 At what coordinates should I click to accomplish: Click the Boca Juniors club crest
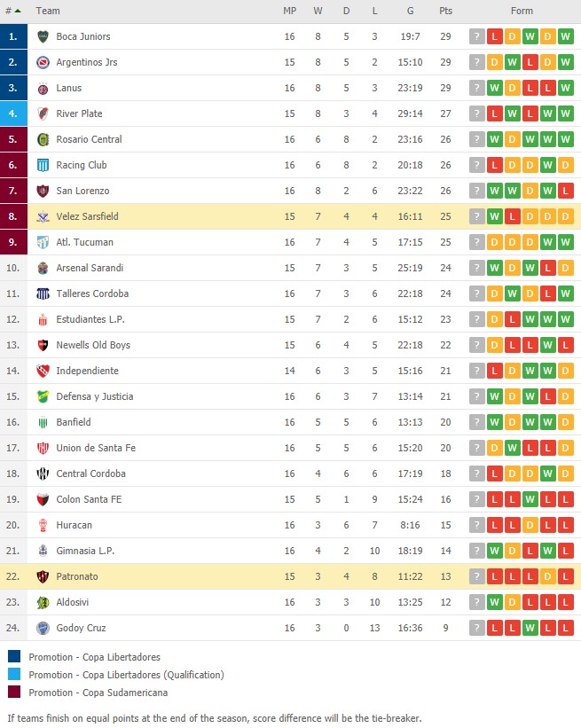click(43, 36)
